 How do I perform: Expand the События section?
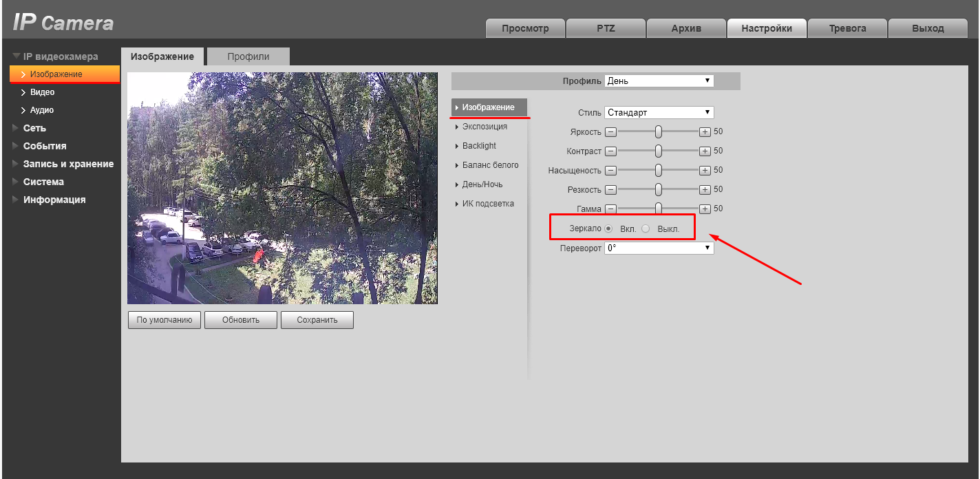tap(45, 146)
